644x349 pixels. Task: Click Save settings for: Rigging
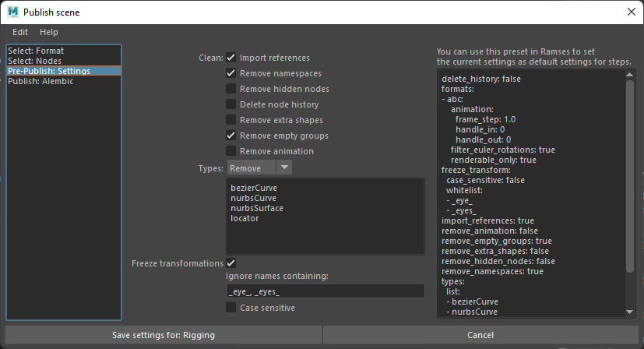pyautogui.click(x=164, y=335)
